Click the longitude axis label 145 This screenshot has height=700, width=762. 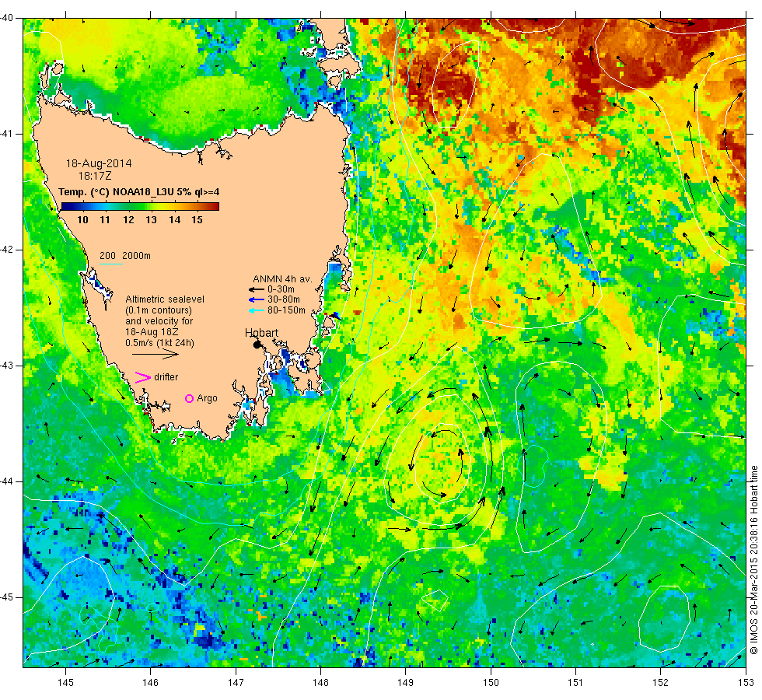coord(65,683)
